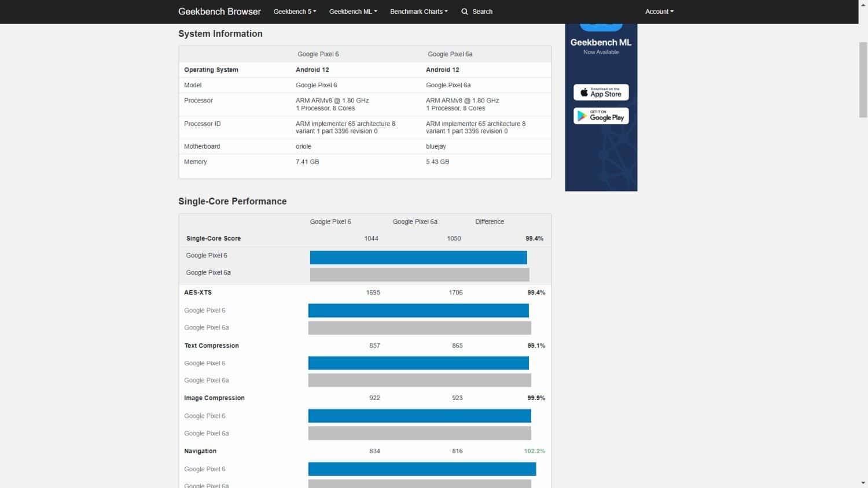The image size is (868, 488).
Task: Click the Pixel 6 Image Compression blue bar
Action: (x=420, y=416)
